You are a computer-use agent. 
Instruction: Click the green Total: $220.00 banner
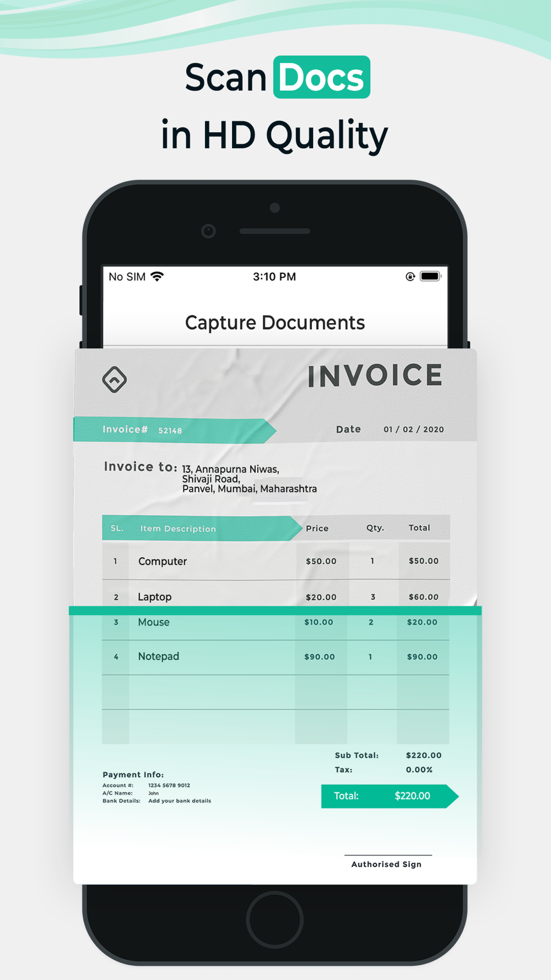pyautogui.click(x=390, y=796)
